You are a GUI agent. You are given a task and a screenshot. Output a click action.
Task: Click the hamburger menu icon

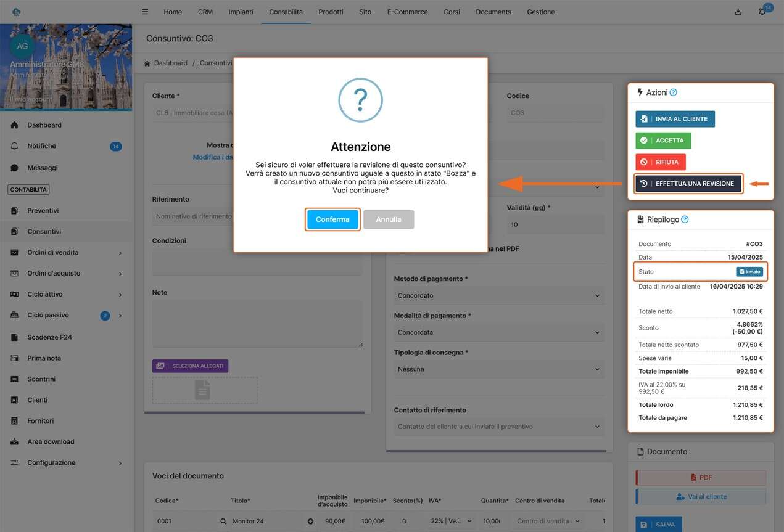145,12
